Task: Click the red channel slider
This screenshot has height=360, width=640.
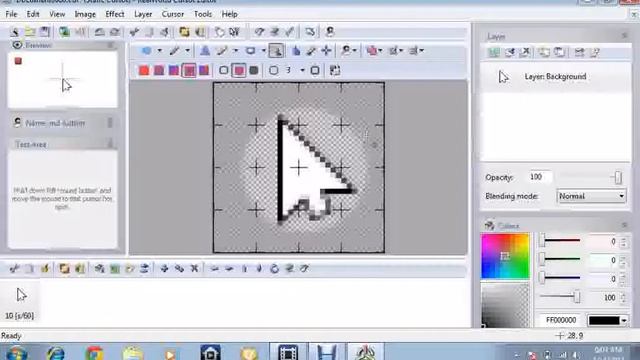Action: tap(560, 241)
